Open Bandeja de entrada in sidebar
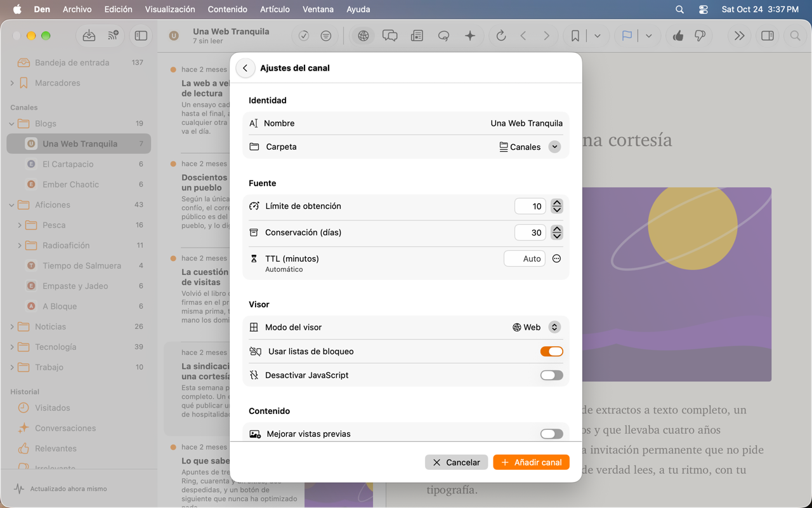 (x=79, y=62)
